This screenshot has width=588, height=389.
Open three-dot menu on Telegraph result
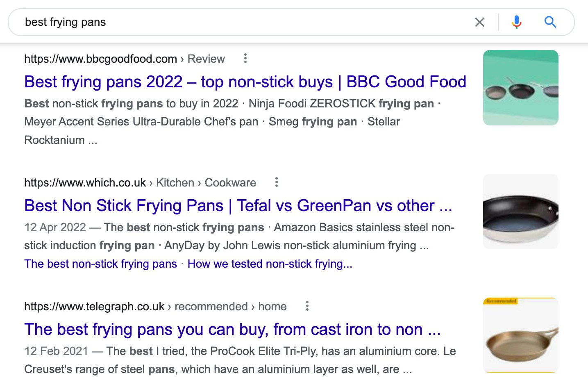(x=307, y=306)
